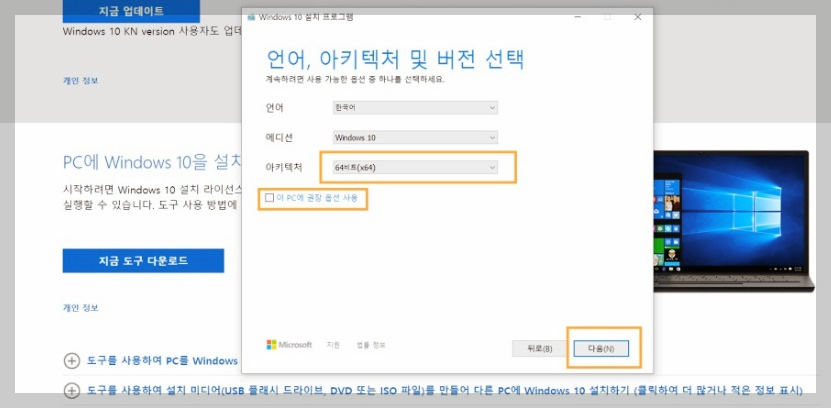Click 지금 업데이트 button on the web page

131,11
